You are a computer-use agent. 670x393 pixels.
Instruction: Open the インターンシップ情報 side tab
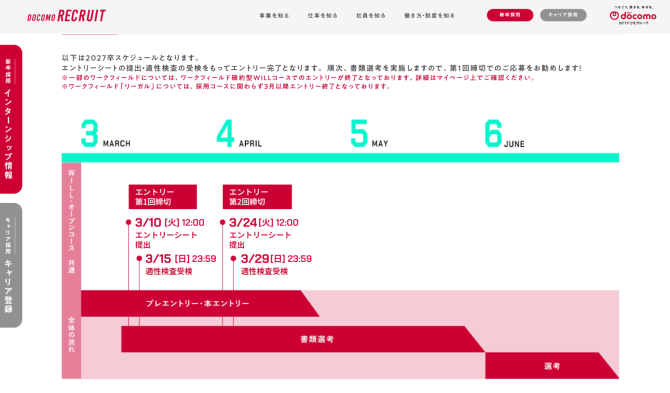(10, 119)
